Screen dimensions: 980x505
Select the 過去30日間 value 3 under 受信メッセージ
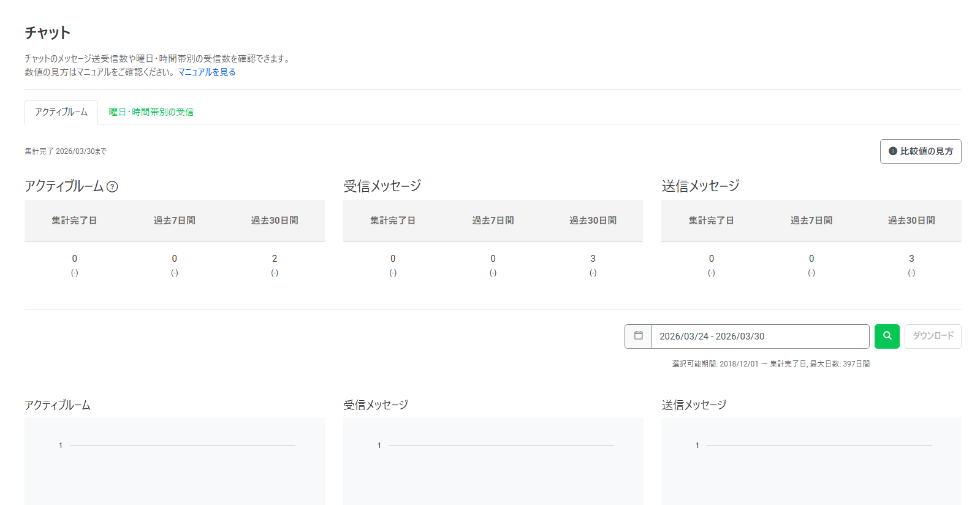[x=593, y=259]
